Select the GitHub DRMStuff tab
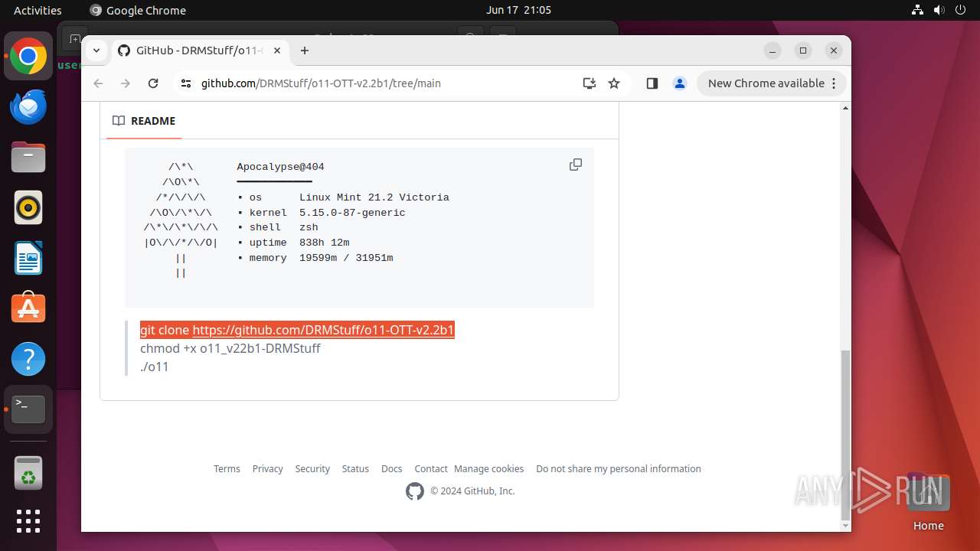 (199, 51)
